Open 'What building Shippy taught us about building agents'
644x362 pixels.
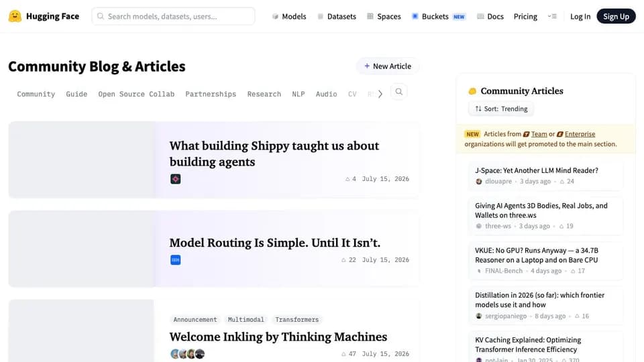pyautogui.click(x=274, y=154)
